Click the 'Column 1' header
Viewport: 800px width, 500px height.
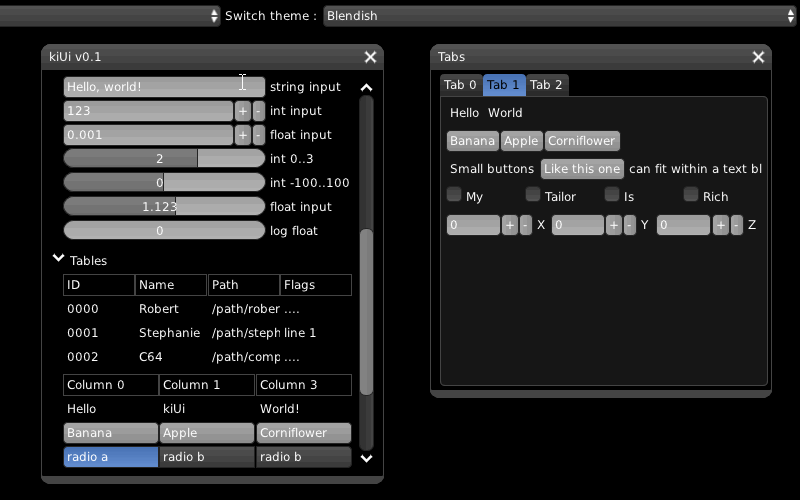point(207,385)
